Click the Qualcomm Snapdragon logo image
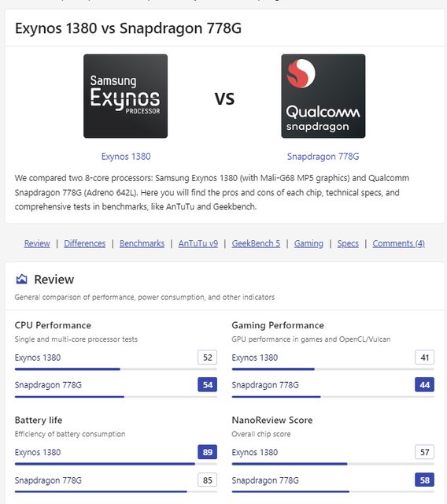The height and width of the screenshot is (504, 447). click(x=323, y=96)
